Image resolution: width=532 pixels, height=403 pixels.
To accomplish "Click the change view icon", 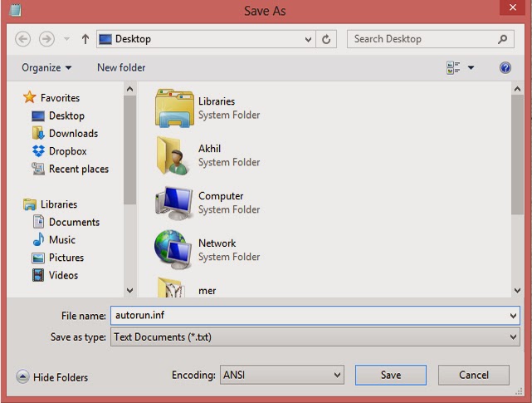I will (453, 68).
